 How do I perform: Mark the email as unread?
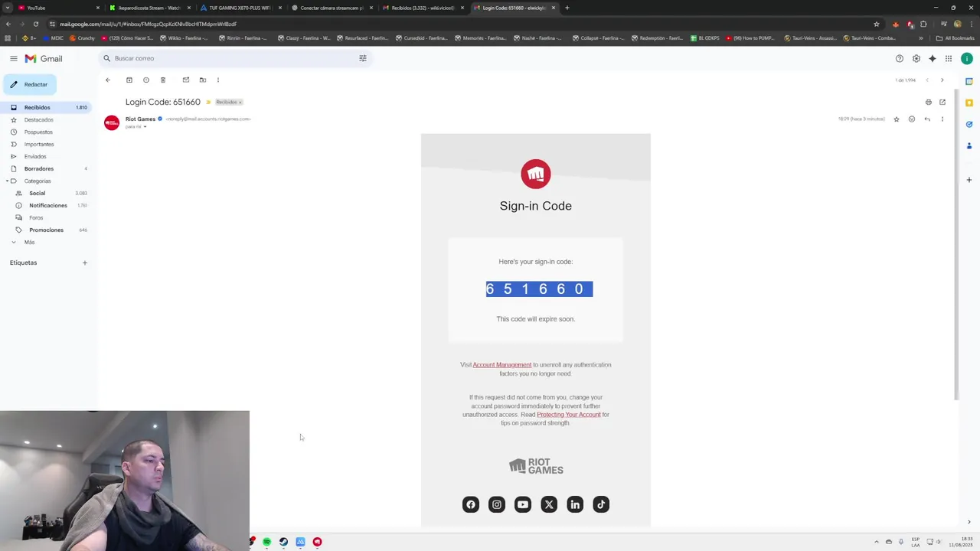pyautogui.click(x=186, y=80)
